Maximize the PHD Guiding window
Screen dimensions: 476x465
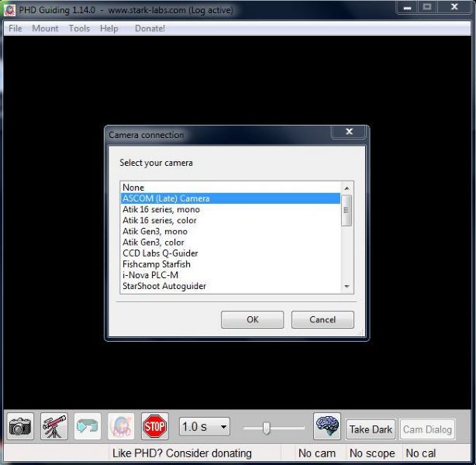[427, 7]
